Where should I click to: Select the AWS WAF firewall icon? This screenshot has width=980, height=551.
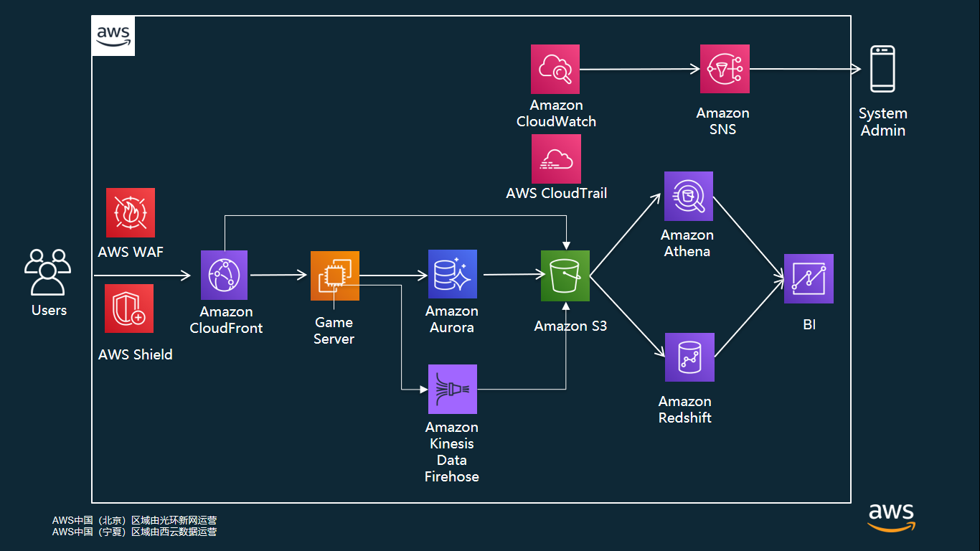click(130, 212)
